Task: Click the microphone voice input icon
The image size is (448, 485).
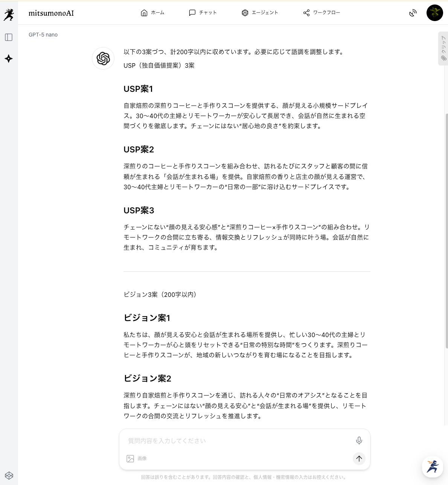Action: [359, 441]
